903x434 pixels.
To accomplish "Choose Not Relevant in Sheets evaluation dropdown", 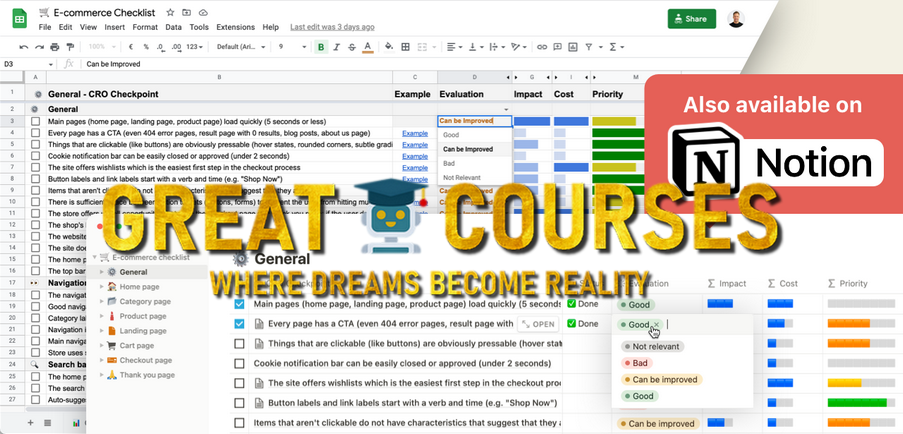I will coord(475,177).
